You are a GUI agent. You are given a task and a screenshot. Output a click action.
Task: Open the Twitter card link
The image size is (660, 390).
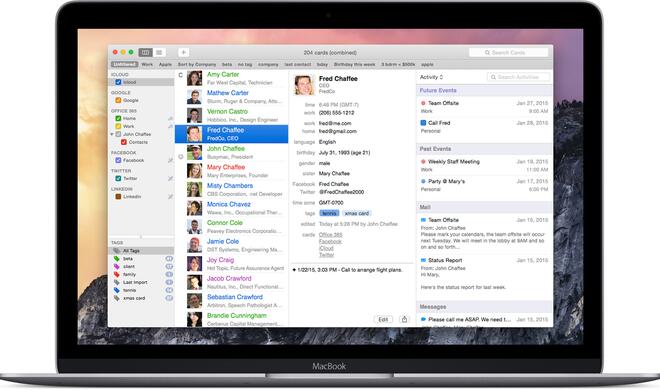click(326, 255)
